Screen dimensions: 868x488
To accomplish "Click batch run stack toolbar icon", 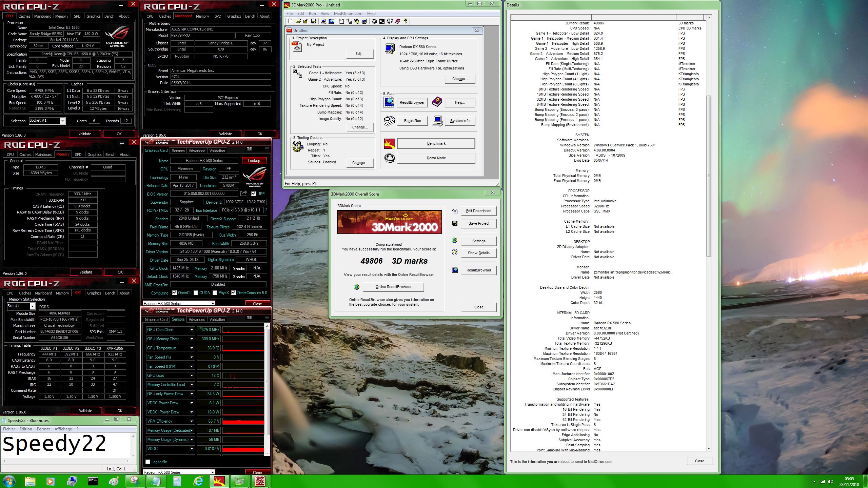I will (390, 21).
